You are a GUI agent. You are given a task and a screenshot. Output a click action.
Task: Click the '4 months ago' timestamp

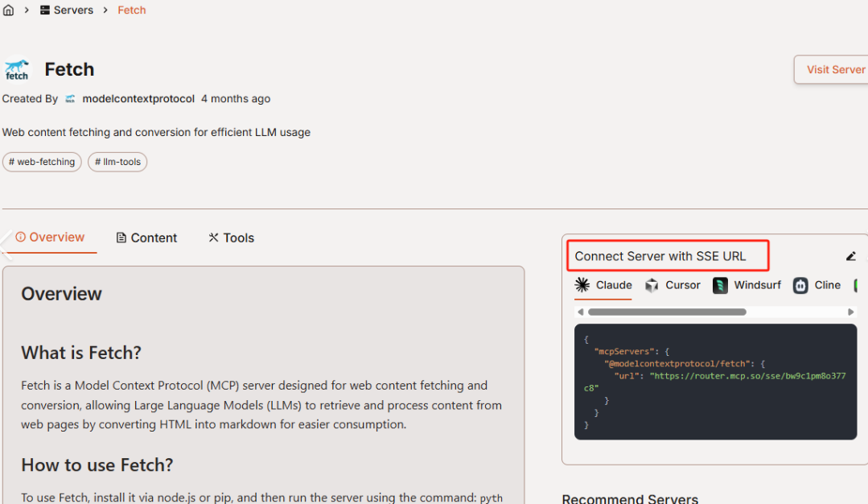[x=236, y=98]
